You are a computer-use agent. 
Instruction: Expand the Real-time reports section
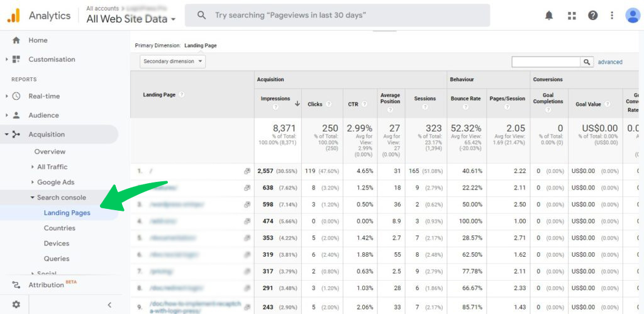click(x=44, y=96)
